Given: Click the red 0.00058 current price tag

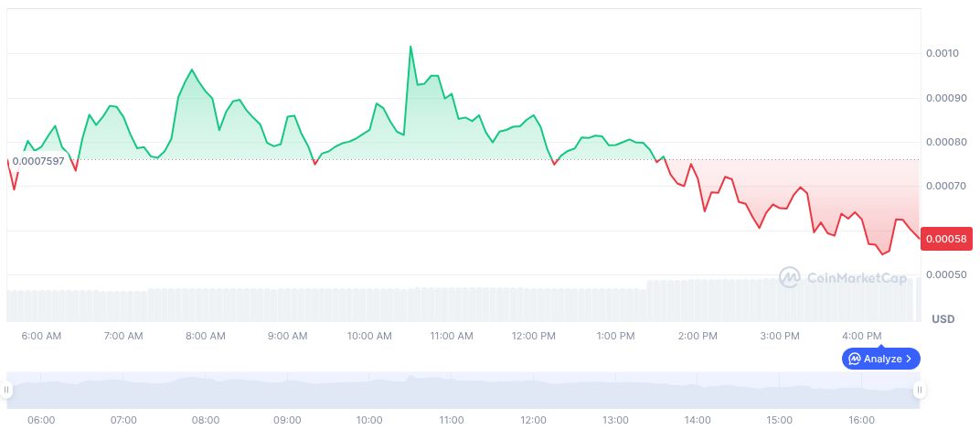Looking at the screenshot, I should [x=943, y=239].
